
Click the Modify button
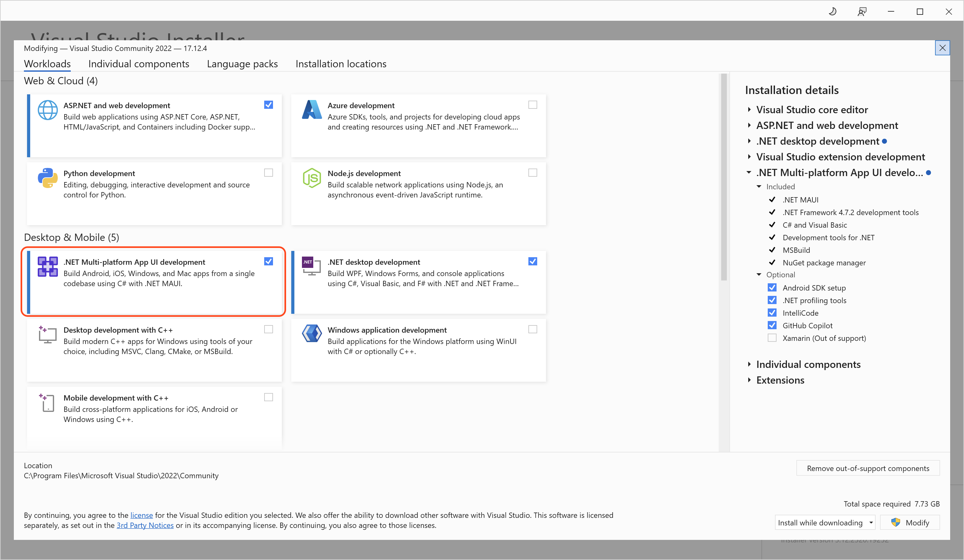[910, 523]
